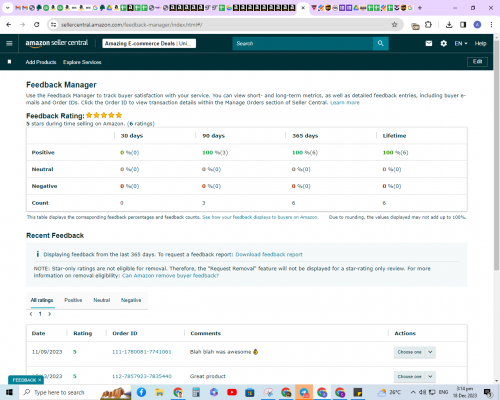The height and width of the screenshot is (400, 500).
Task: Open Choose one dropdown for Great product row
Action: coord(414,376)
